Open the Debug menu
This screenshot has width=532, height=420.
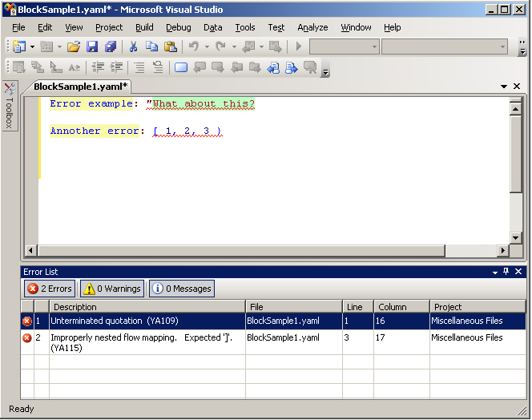pos(179,27)
